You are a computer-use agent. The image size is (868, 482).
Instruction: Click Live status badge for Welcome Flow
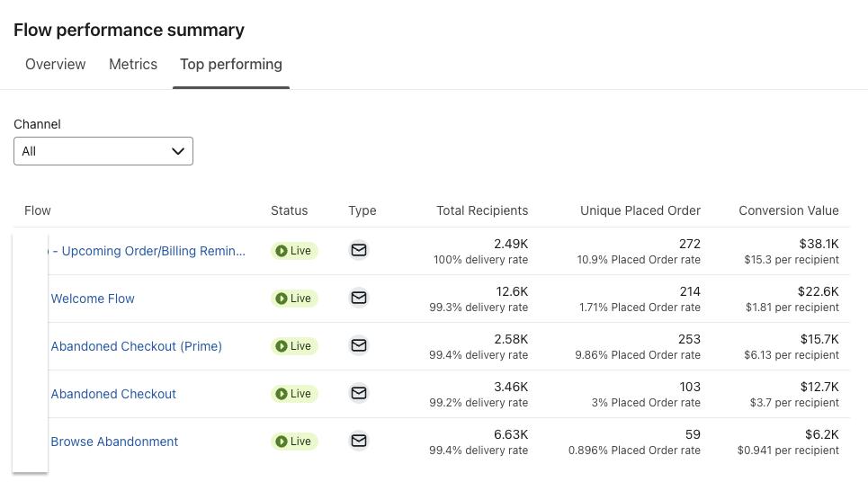coord(294,298)
